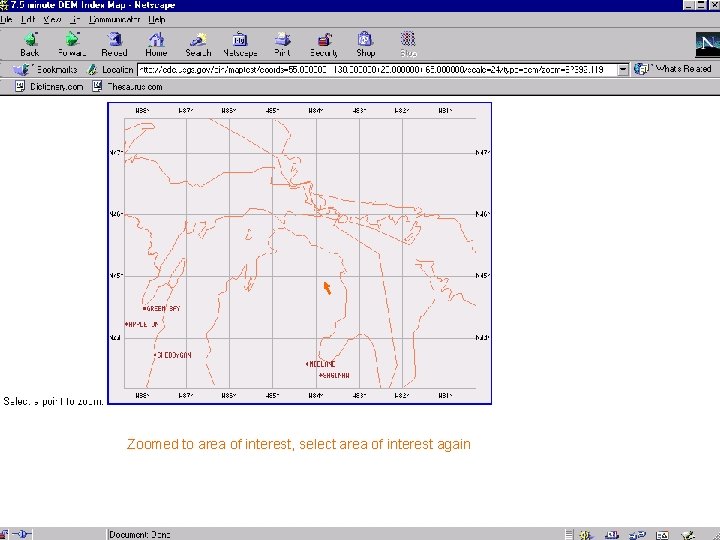Click the 'Document: Done' status text
This screenshot has height=540, width=720.
(x=140, y=534)
